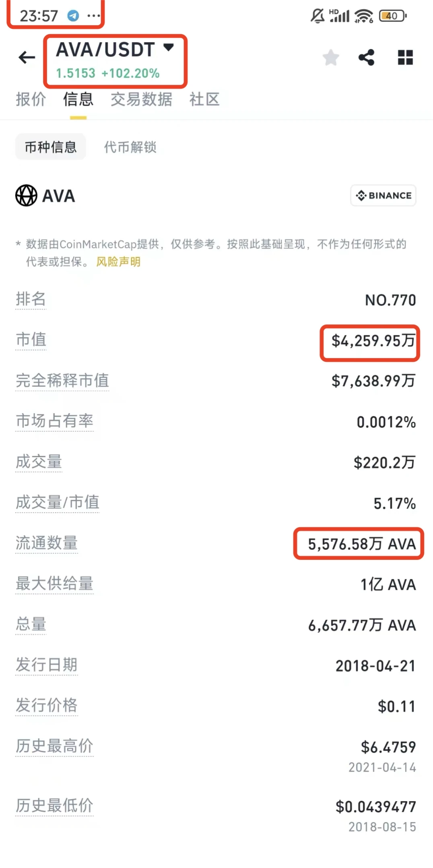Click the BINANCE badge
The image size is (433, 868).
pos(382,196)
